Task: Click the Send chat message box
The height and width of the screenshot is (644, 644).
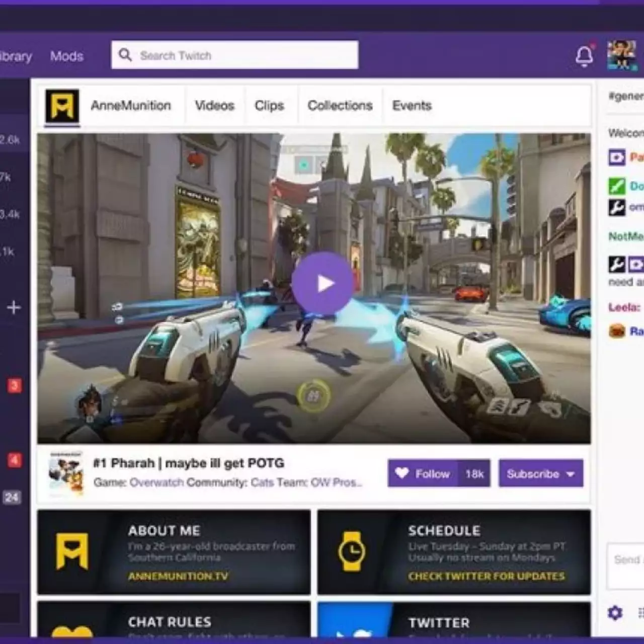Action: 625,566
